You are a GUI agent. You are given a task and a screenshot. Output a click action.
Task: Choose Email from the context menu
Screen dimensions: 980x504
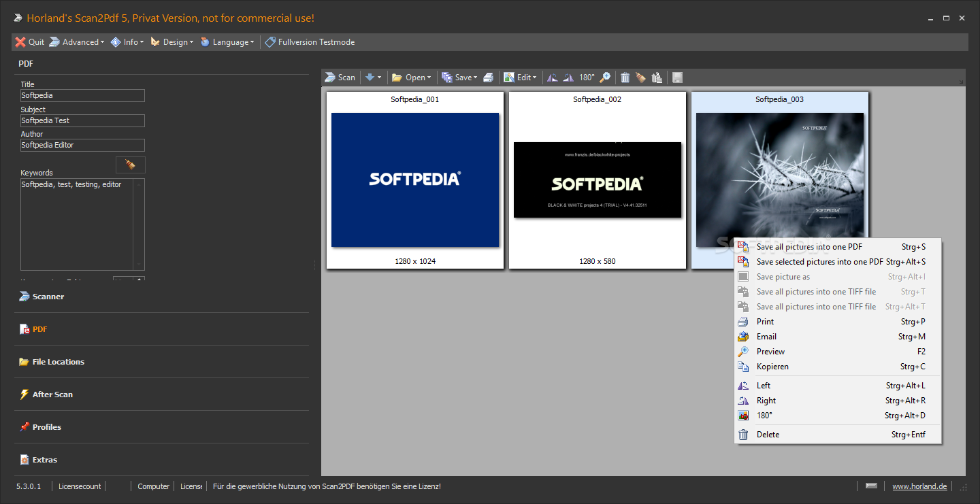[838, 337]
